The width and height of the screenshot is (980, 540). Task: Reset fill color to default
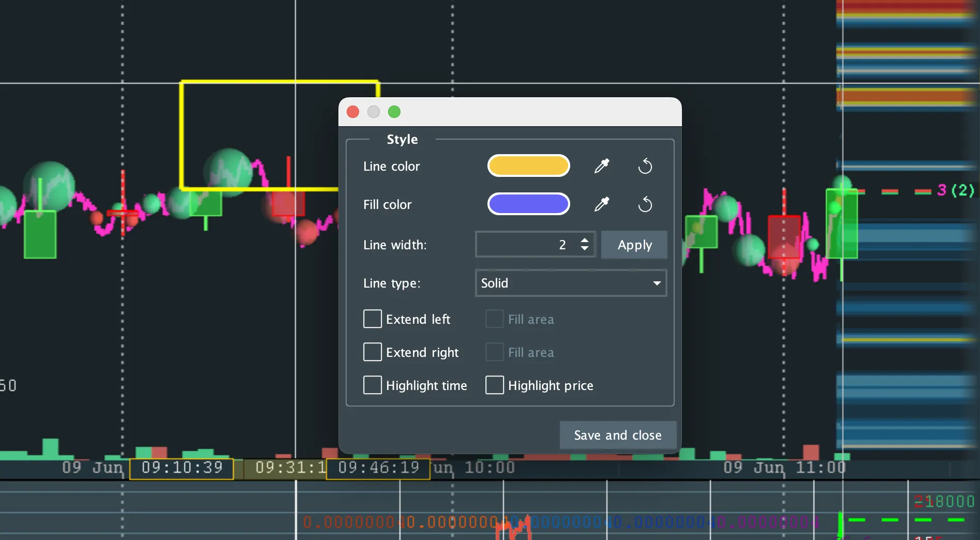tap(645, 204)
